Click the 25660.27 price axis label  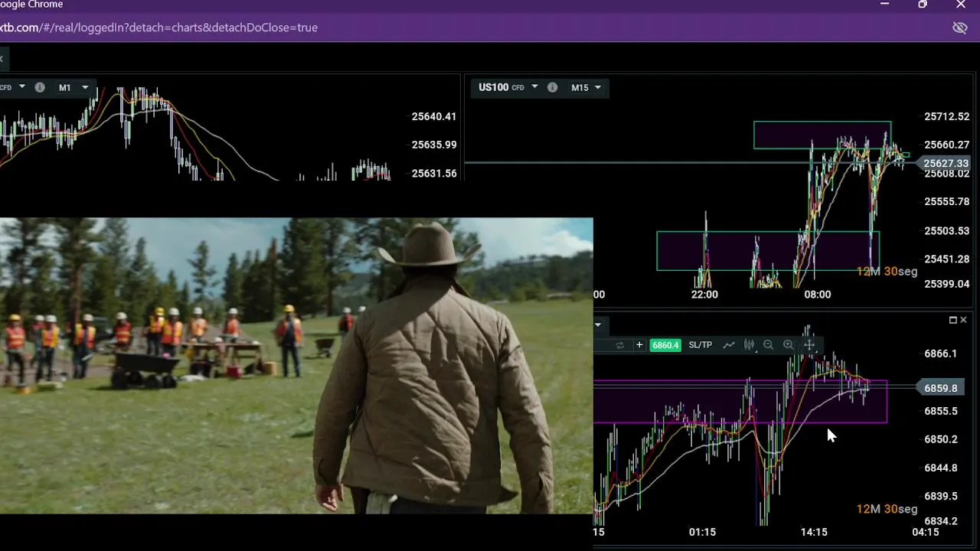[x=947, y=145]
